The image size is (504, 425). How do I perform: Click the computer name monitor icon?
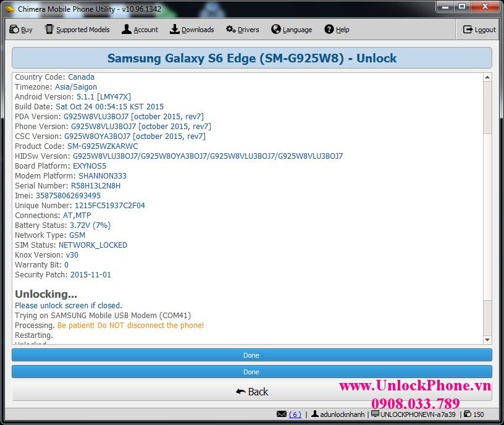pos(375,414)
